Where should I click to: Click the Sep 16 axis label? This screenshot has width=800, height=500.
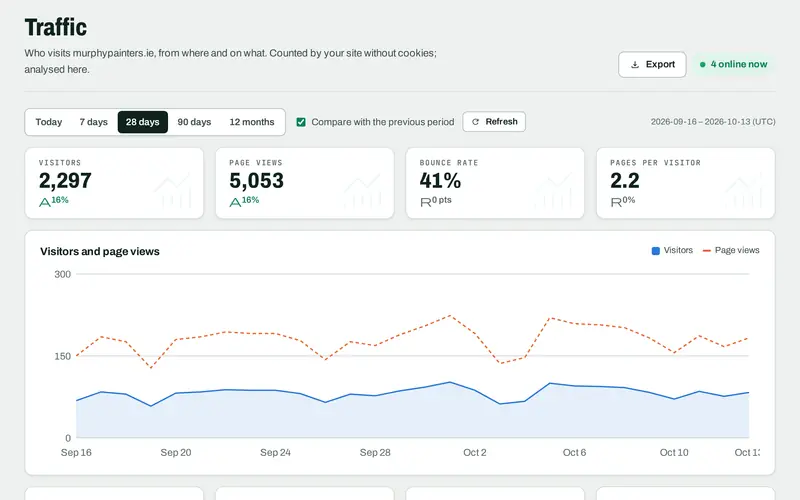point(76,453)
